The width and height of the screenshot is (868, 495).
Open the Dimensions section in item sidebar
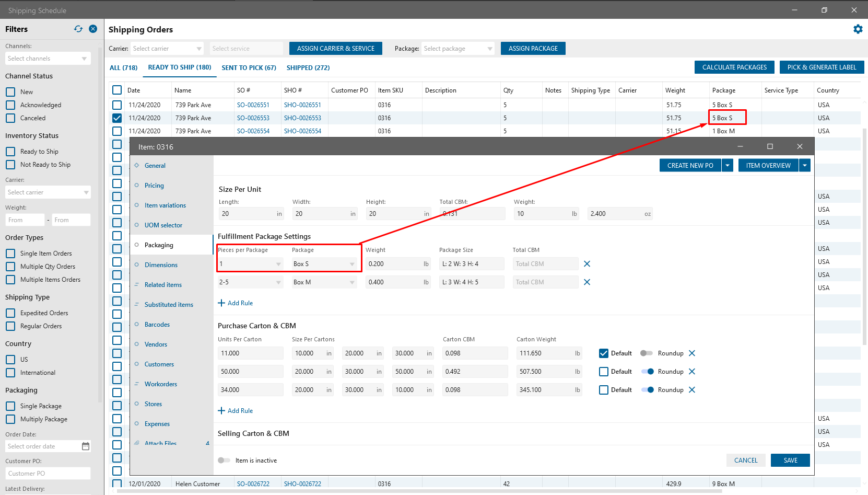(161, 265)
